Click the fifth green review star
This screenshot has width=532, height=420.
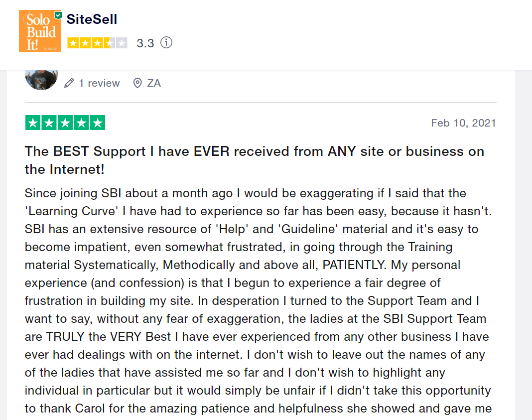[x=98, y=123]
